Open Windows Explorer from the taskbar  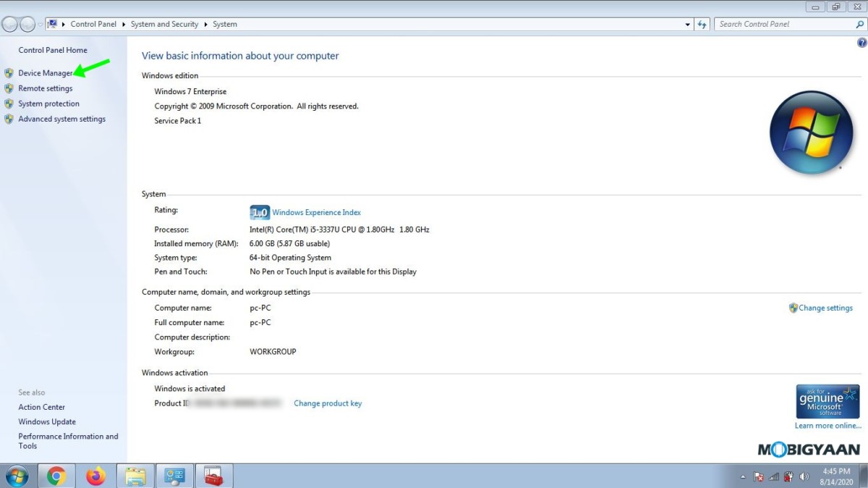coord(135,476)
